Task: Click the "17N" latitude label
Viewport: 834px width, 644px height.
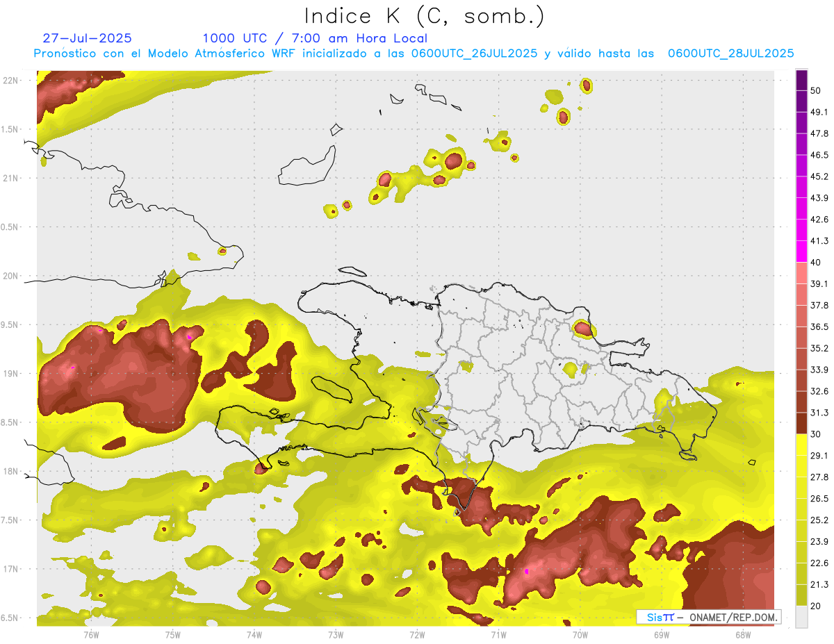Action: point(10,569)
